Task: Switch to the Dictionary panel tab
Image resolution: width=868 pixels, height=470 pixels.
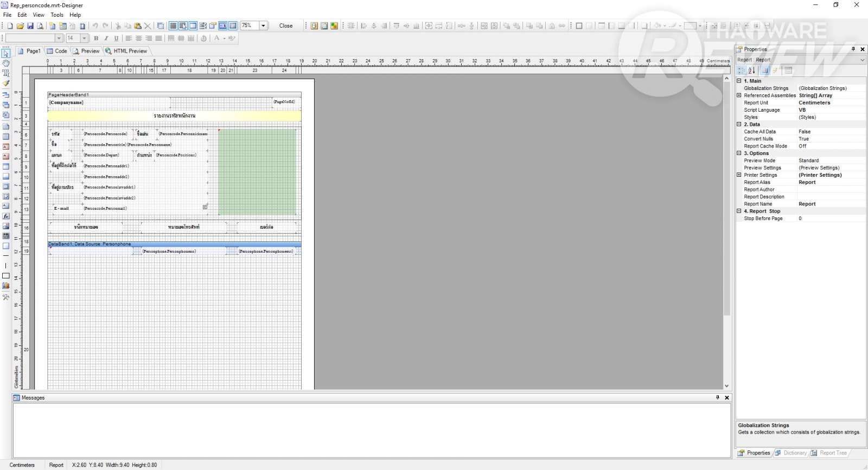Action: point(791,453)
